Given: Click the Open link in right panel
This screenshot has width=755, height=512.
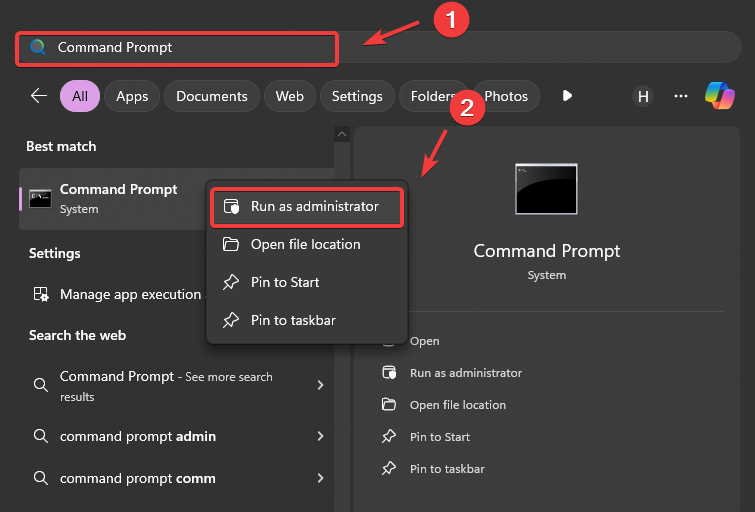Looking at the screenshot, I should coord(424,341).
